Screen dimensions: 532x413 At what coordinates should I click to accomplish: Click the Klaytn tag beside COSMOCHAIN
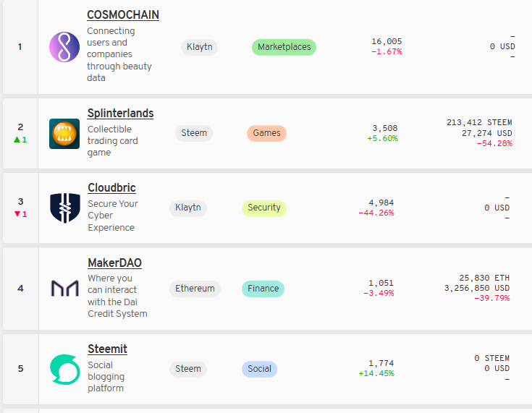200,47
